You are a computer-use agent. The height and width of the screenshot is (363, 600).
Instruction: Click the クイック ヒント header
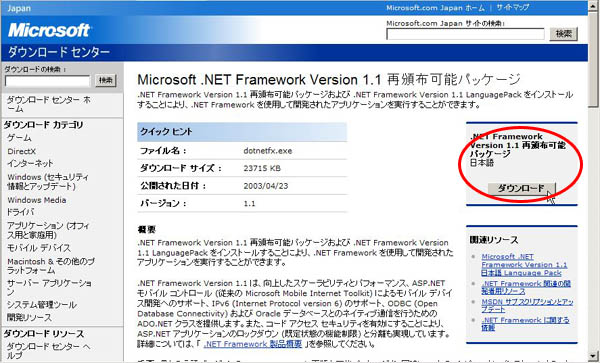click(x=242, y=132)
